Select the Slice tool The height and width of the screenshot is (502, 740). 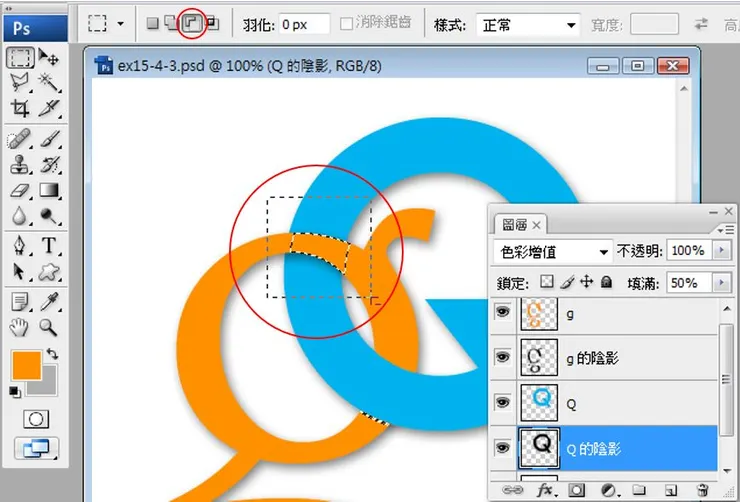(49, 108)
